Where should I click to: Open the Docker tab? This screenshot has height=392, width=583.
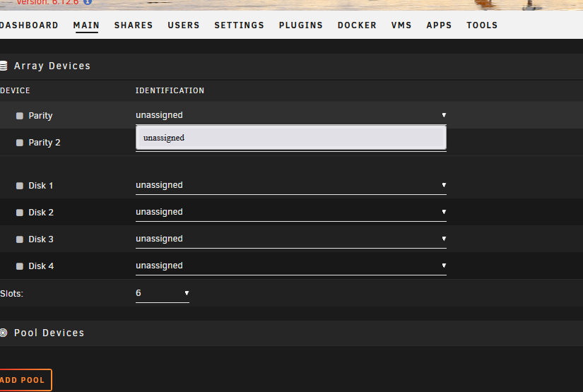point(357,25)
